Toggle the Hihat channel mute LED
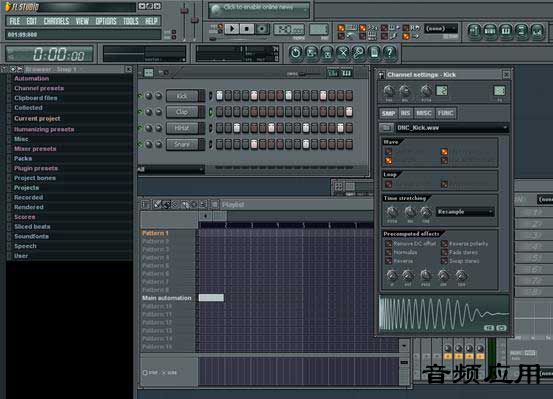This screenshot has width=553, height=399. 140,128
